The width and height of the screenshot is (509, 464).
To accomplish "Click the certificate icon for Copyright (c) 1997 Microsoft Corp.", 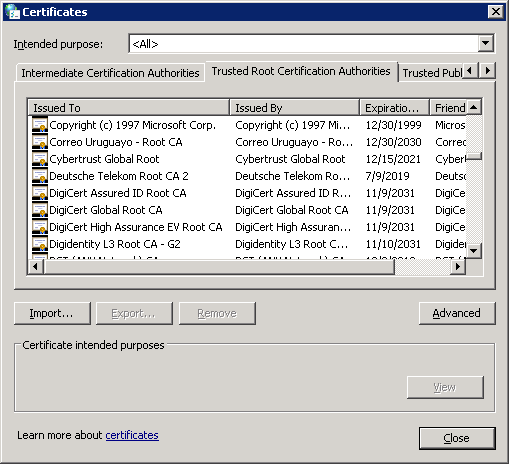I will (x=40, y=125).
